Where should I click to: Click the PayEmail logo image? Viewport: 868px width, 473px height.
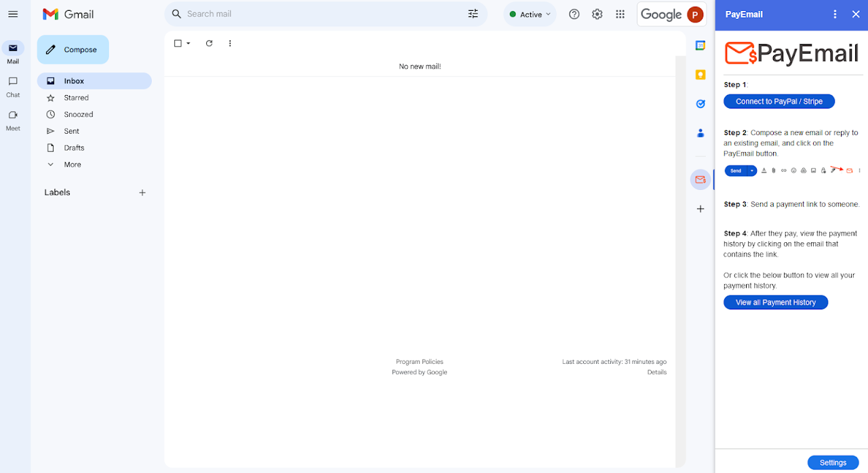point(792,53)
